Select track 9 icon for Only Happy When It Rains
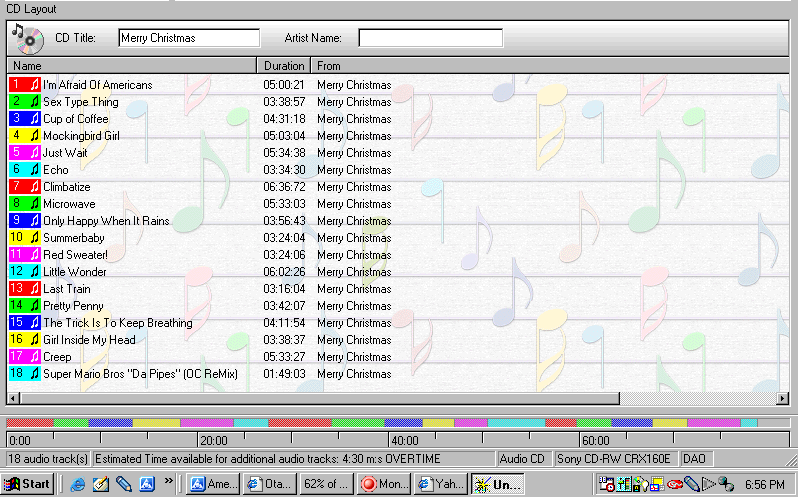 coord(25,221)
